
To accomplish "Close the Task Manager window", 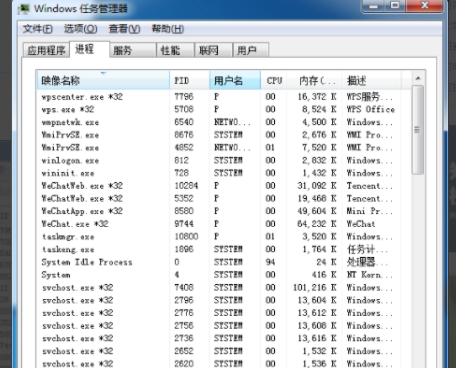I will click(425, 6).
